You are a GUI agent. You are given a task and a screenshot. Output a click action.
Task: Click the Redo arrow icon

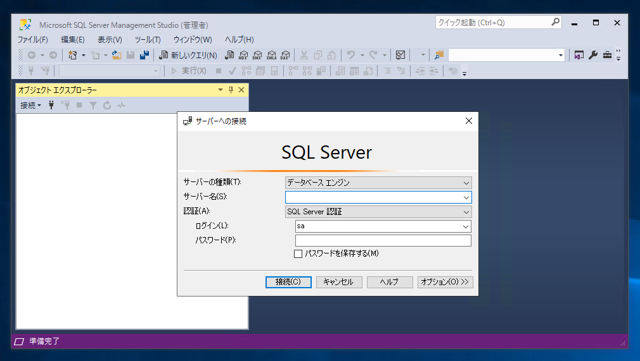(373, 55)
